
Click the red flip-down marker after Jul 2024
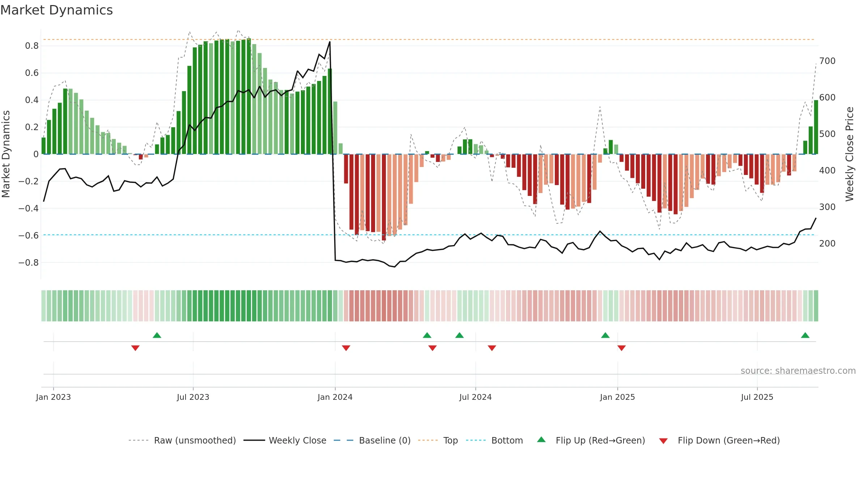pos(492,348)
